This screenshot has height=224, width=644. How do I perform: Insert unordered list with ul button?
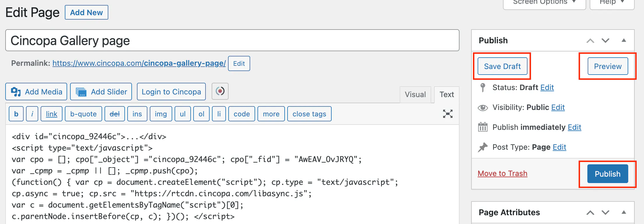[183, 114]
